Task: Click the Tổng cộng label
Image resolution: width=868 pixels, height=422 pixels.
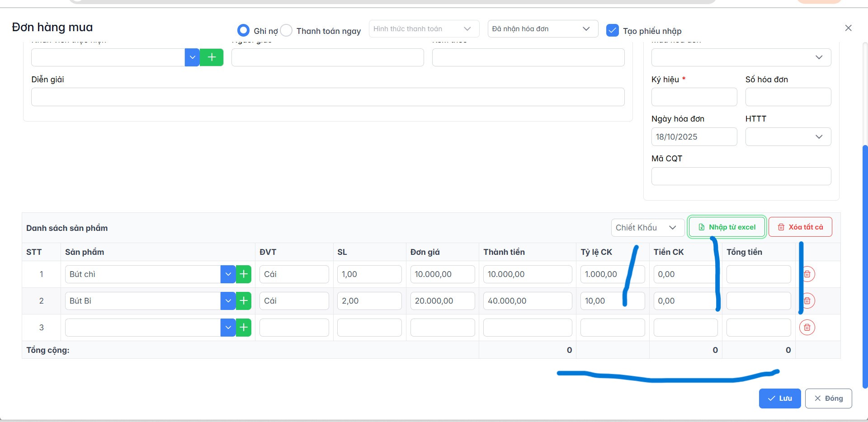Action: (x=47, y=350)
